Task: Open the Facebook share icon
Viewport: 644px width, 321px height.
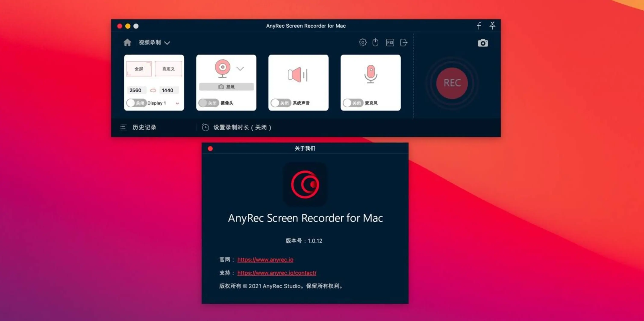Action: point(479,26)
